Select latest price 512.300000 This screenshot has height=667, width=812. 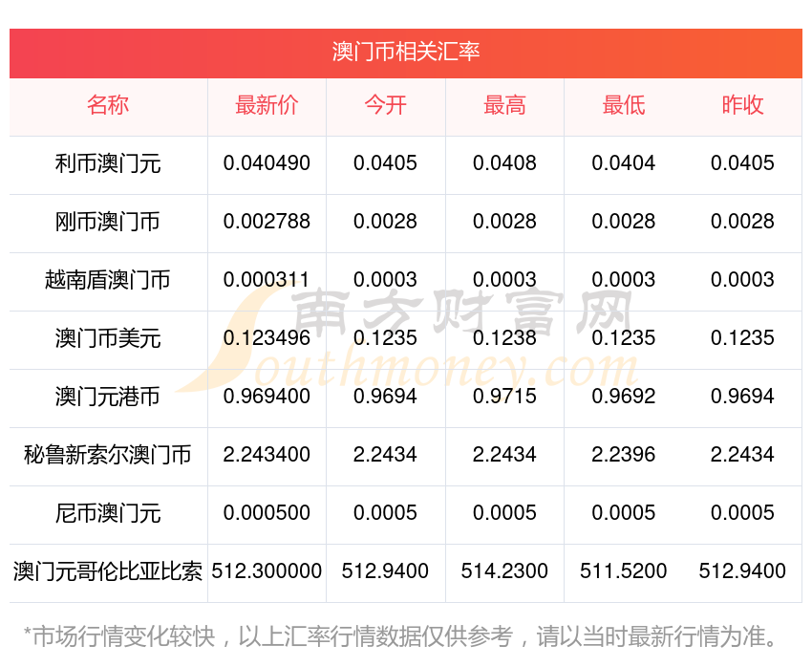pos(267,571)
